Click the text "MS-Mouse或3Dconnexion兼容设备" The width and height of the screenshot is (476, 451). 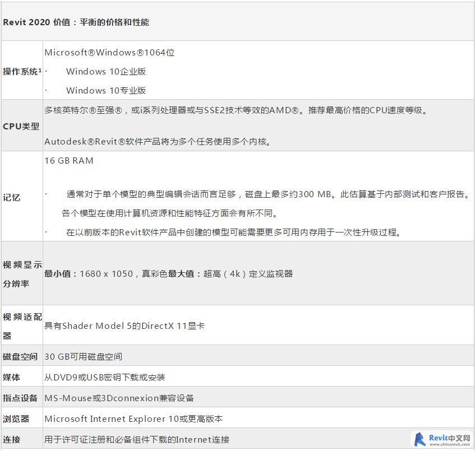point(119,398)
